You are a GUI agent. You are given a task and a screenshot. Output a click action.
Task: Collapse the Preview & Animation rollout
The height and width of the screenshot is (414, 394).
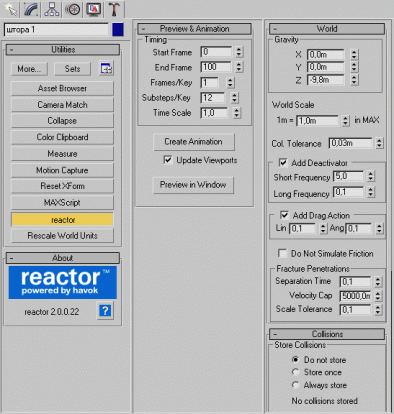click(x=194, y=29)
